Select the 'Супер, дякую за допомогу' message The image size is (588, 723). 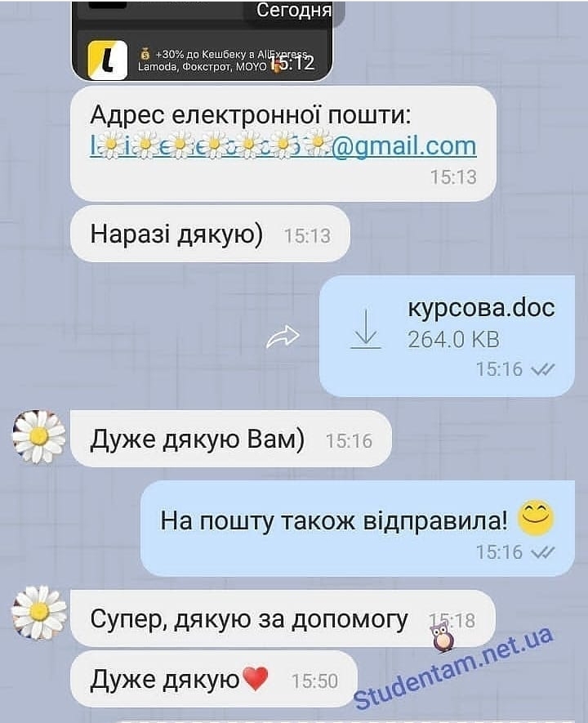click(283, 618)
